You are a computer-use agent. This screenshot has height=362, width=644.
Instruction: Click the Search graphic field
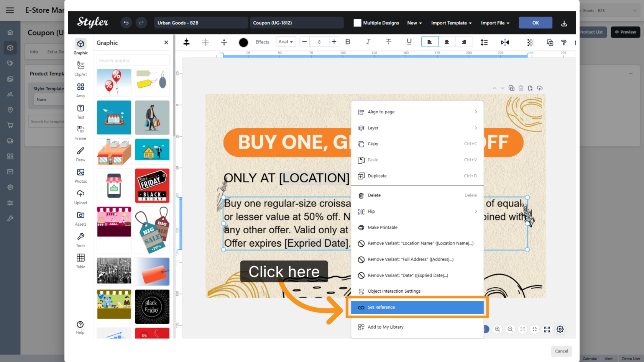133,61
